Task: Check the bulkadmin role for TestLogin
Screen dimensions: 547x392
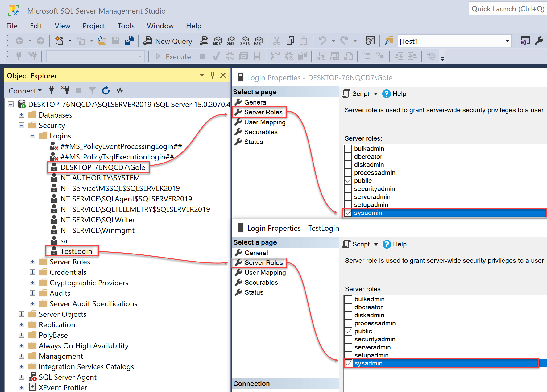Action: [x=348, y=299]
